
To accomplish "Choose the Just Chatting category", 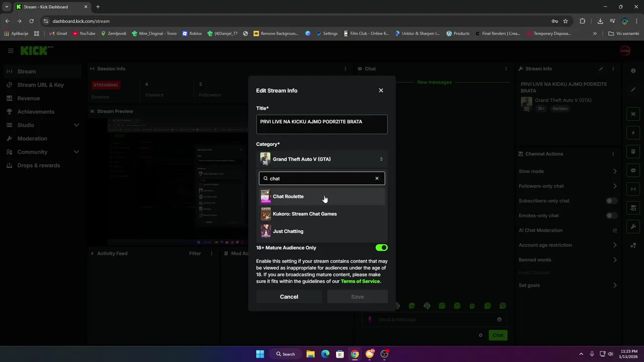I will click(x=322, y=231).
